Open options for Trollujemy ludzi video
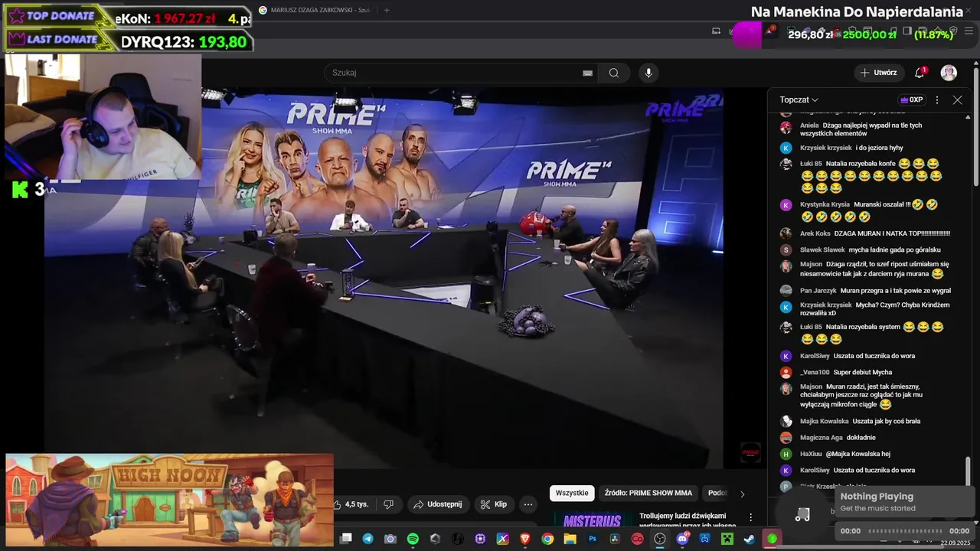The height and width of the screenshot is (551, 980). click(750, 518)
